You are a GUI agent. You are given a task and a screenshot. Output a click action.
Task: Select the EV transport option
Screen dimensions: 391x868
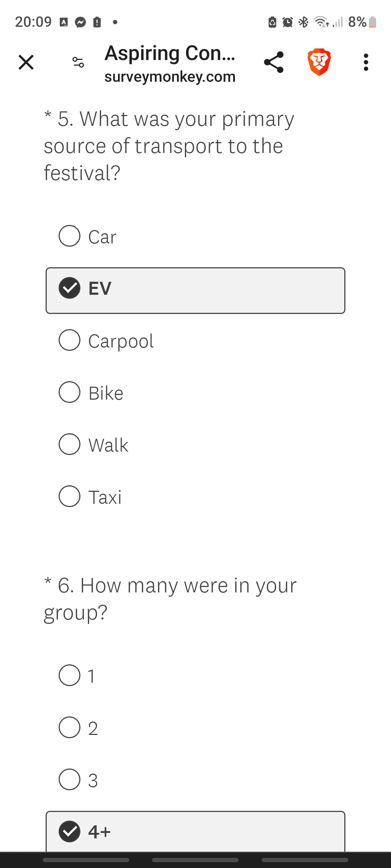(70, 288)
